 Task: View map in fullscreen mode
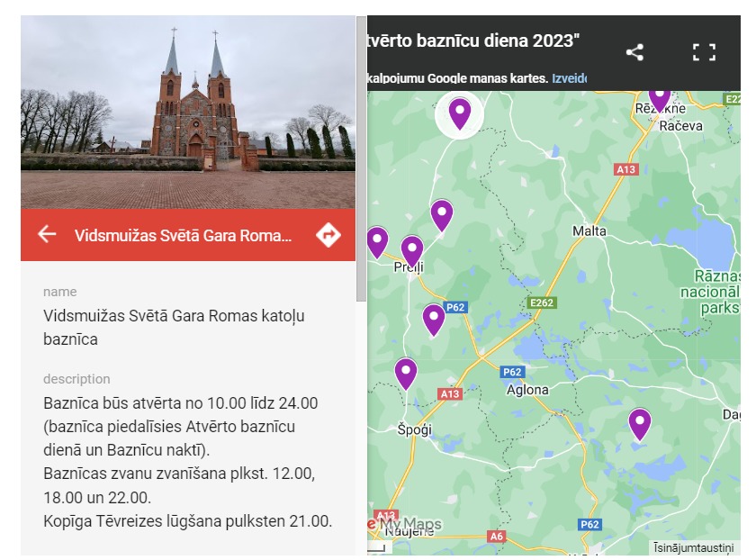(x=704, y=52)
